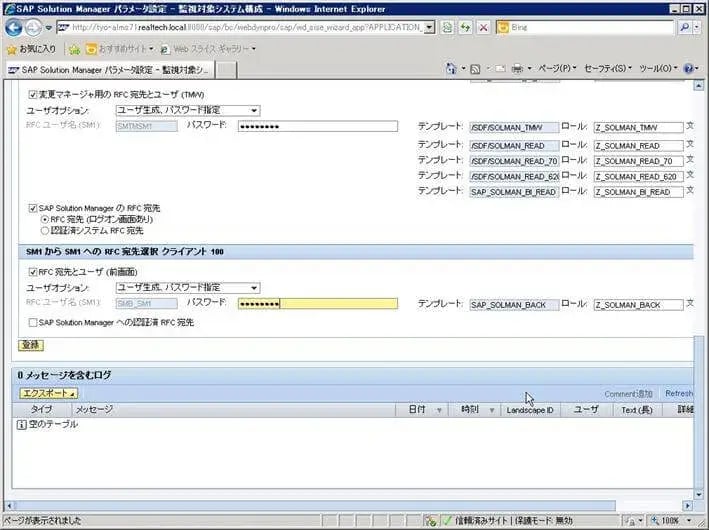Open the ツール(O) menu
The width and height of the screenshot is (709, 530).
tap(658, 69)
